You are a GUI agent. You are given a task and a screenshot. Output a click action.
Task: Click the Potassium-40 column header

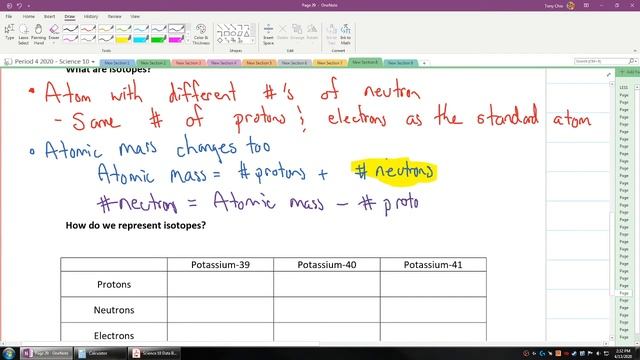[327, 264]
